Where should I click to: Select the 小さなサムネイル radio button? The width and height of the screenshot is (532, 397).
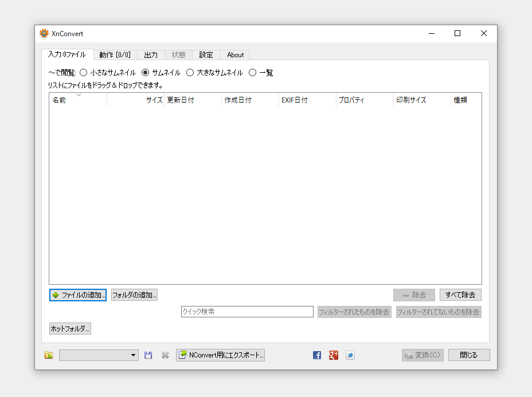point(84,73)
